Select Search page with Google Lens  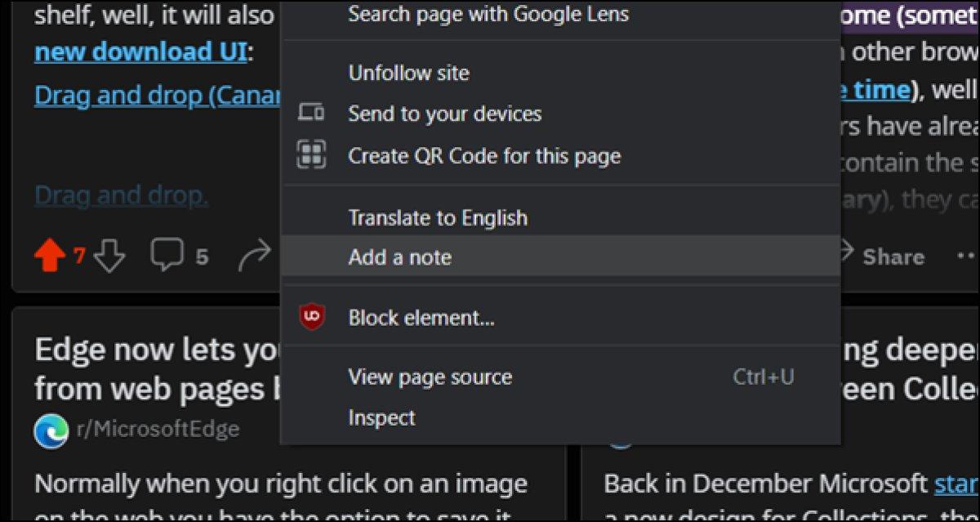tap(488, 14)
